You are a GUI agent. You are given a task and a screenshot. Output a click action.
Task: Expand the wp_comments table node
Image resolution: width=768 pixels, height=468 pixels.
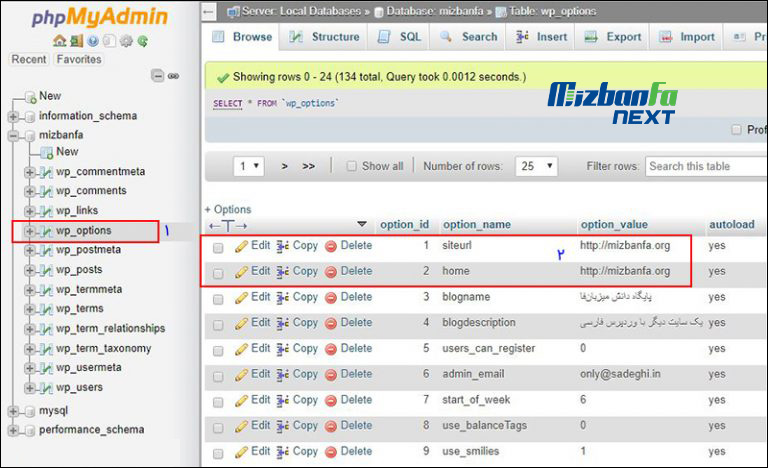coord(29,191)
